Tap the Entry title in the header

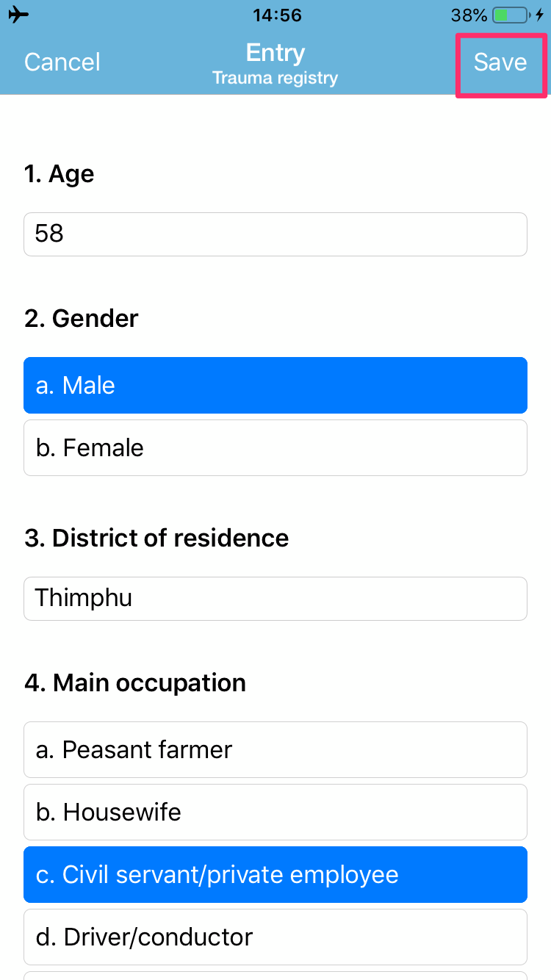tap(275, 52)
